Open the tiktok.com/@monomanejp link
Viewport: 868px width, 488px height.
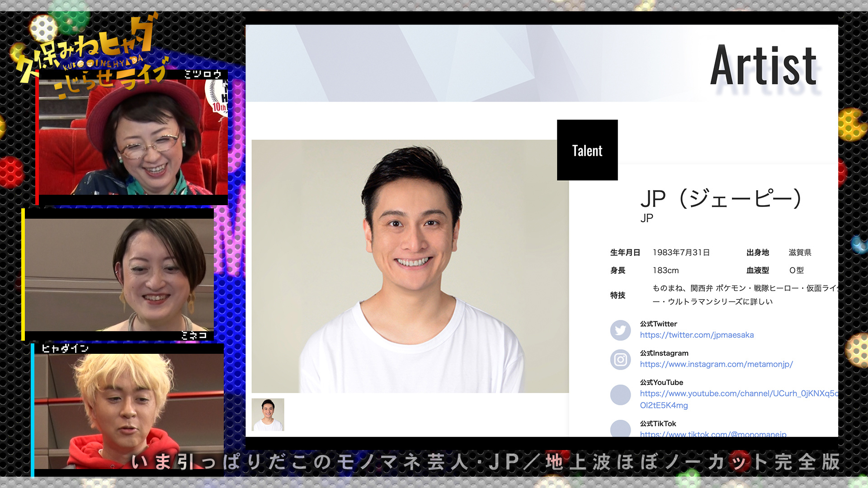pyautogui.click(x=712, y=433)
